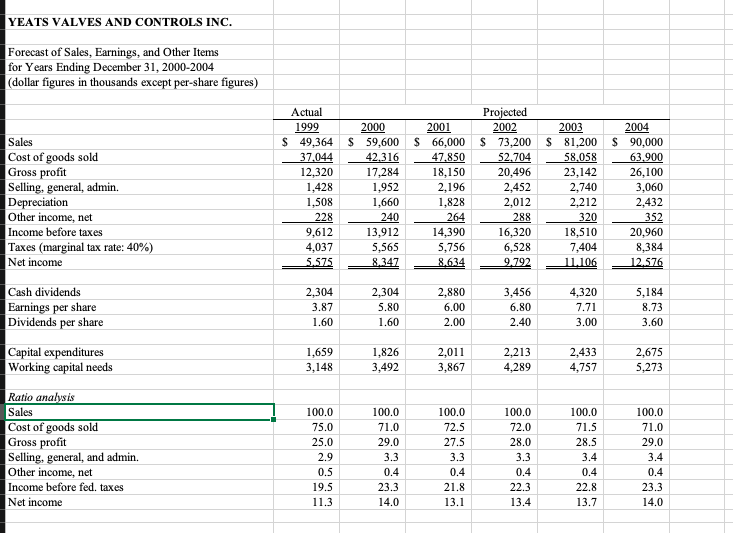733x533 pixels.
Task: Select the 'Cash dividends' row label
Action: tap(44, 292)
